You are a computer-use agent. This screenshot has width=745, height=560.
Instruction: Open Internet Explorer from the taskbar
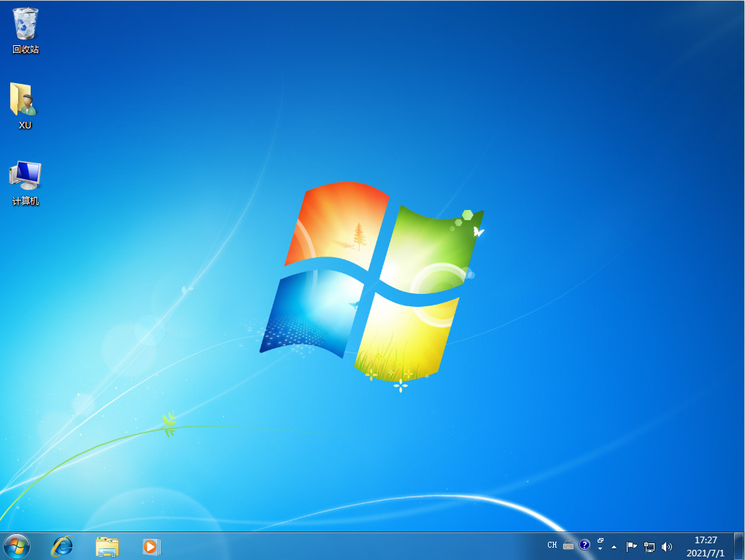pyautogui.click(x=62, y=545)
